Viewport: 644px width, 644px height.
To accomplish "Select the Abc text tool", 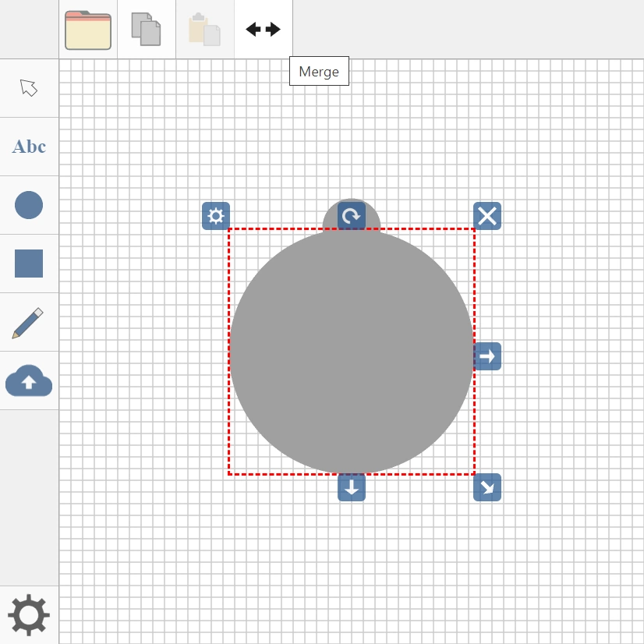I will tap(29, 147).
